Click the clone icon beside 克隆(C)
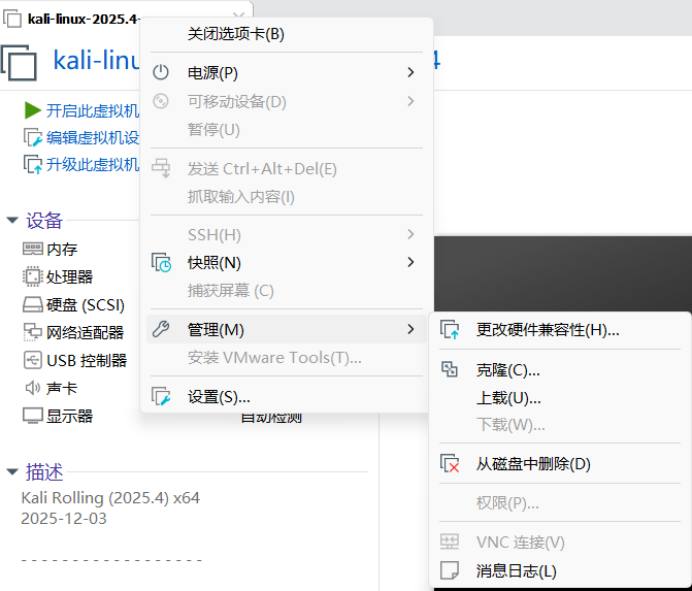The height and width of the screenshot is (591, 692). (450, 369)
